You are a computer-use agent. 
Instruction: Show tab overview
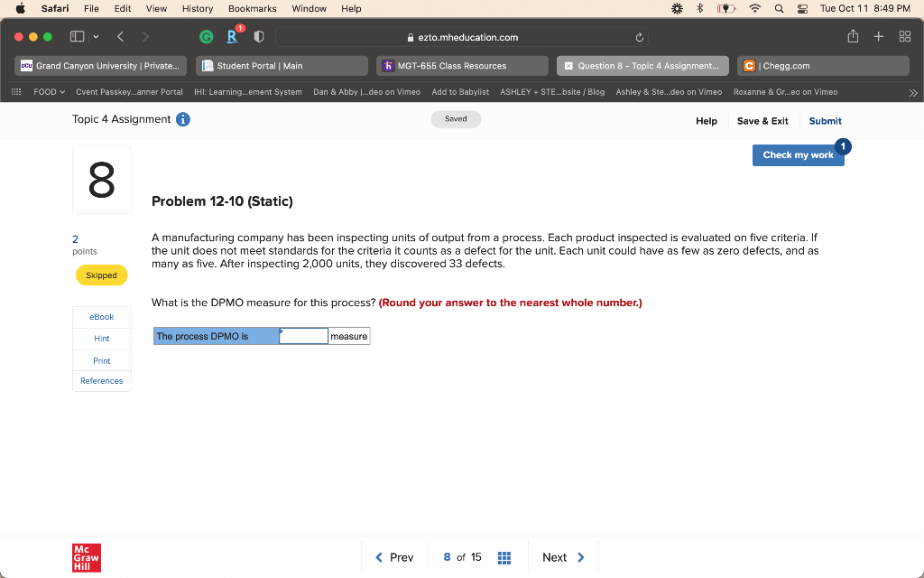pyautogui.click(x=905, y=36)
